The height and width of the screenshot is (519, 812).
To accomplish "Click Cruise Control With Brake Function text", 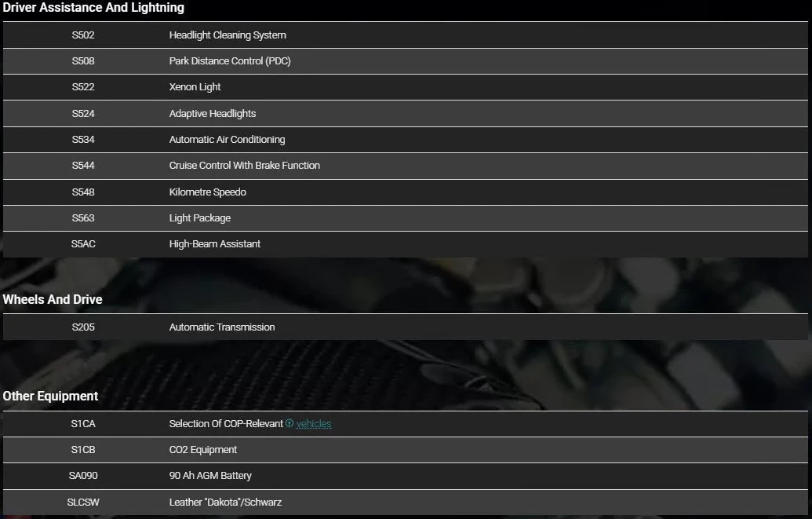I will click(x=245, y=166).
